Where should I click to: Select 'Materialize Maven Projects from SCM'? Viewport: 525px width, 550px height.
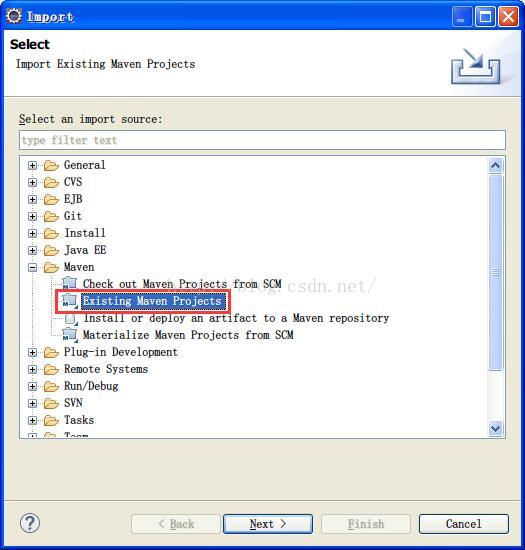point(188,335)
